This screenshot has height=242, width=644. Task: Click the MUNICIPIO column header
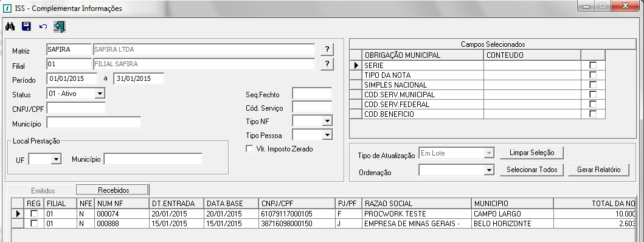coord(512,203)
